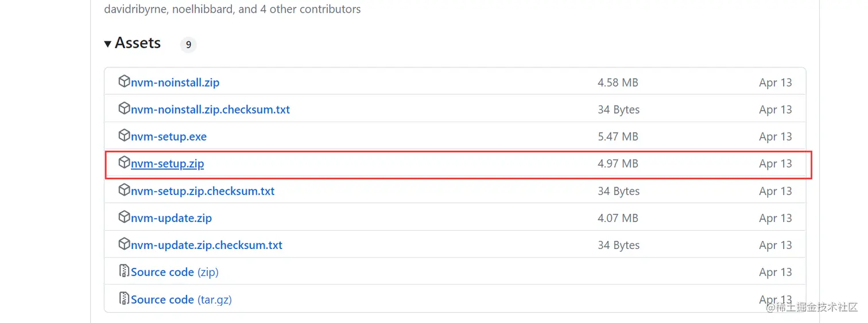The height and width of the screenshot is (323, 868).
Task: Download nvm-noinstall.zip
Action: (x=175, y=83)
